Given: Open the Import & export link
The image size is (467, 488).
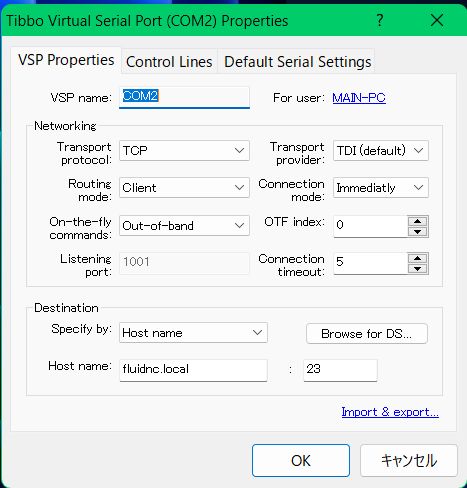Looking at the screenshot, I should point(390,412).
